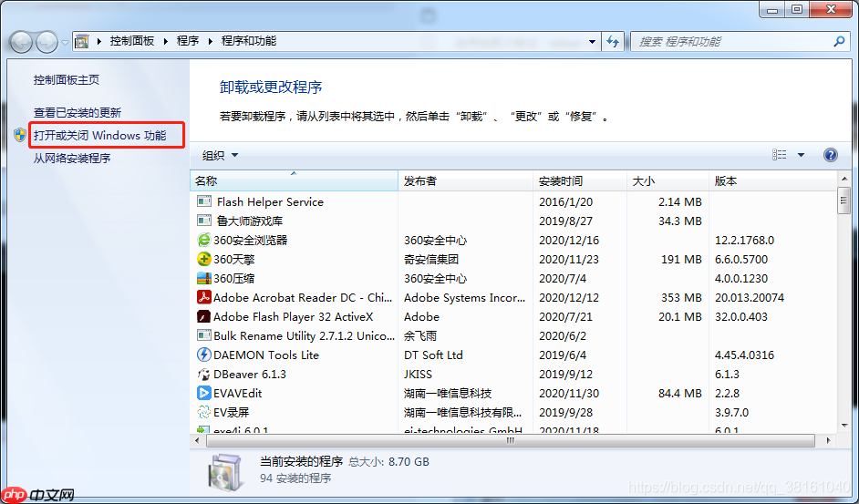Click the horizontal scrollbar left arrow
The image size is (859, 504).
(197, 440)
